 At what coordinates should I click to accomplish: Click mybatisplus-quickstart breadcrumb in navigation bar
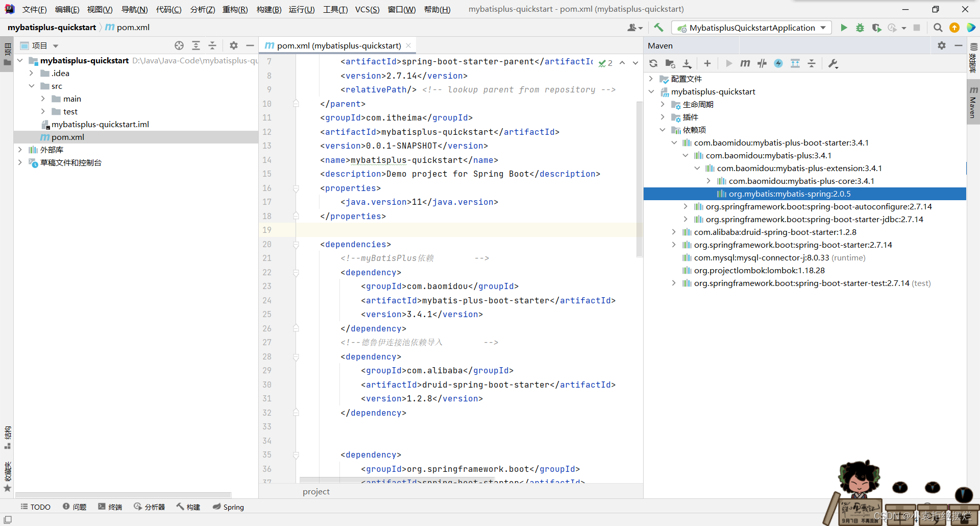point(52,27)
